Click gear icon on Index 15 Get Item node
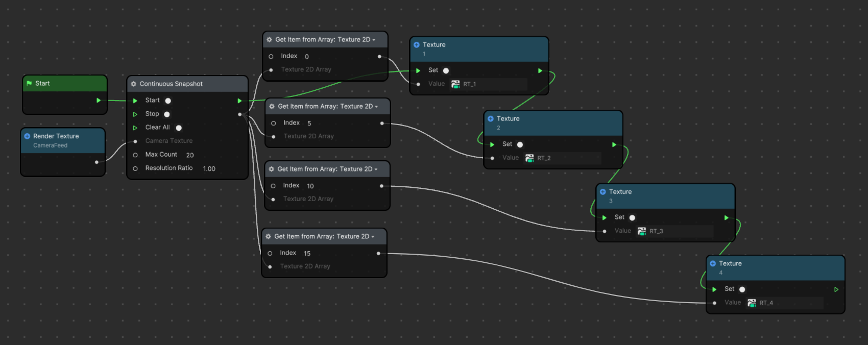 (x=269, y=236)
